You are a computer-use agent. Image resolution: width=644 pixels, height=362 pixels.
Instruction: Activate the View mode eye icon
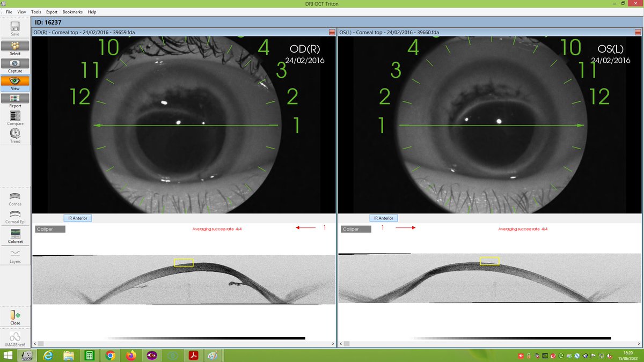[15, 81]
